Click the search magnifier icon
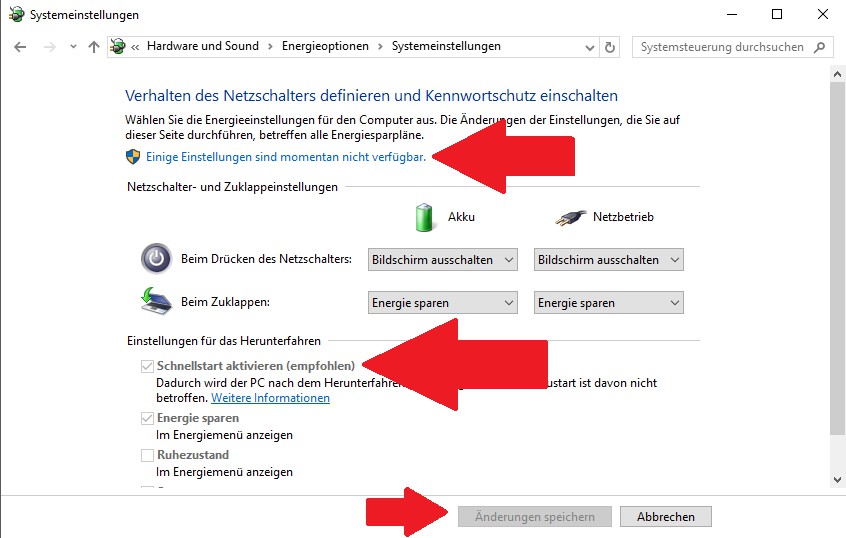The image size is (846, 538). tap(820, 47)
